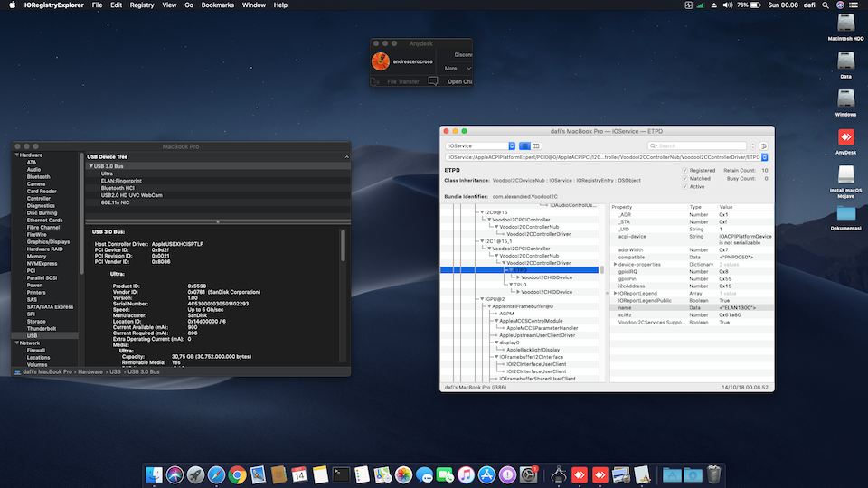This screenshot has height=488, width=868.
Task: Click the AnyDesk chat bubble icon
Action: coord(433,81)
